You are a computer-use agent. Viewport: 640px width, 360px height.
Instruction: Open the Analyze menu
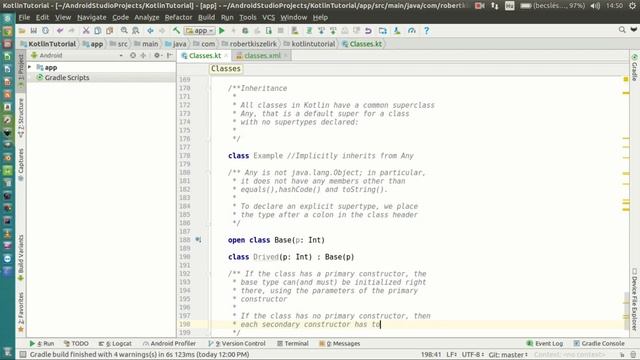coord(147,18)
